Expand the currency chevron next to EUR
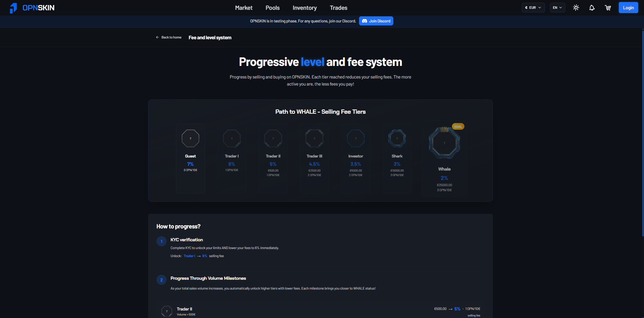644x318 pixels. point(540,8)
